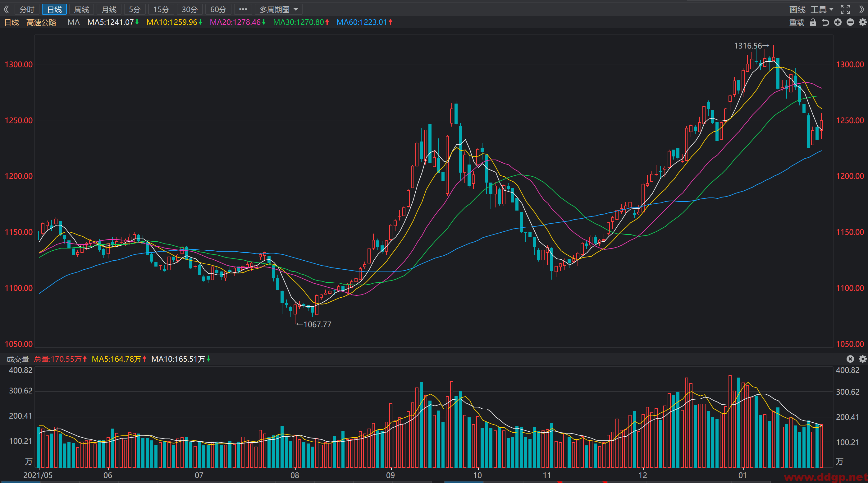Screen dimensions: 868x483
Task: Expand the 多周期图 dropdown
Action: coord(278,9)
